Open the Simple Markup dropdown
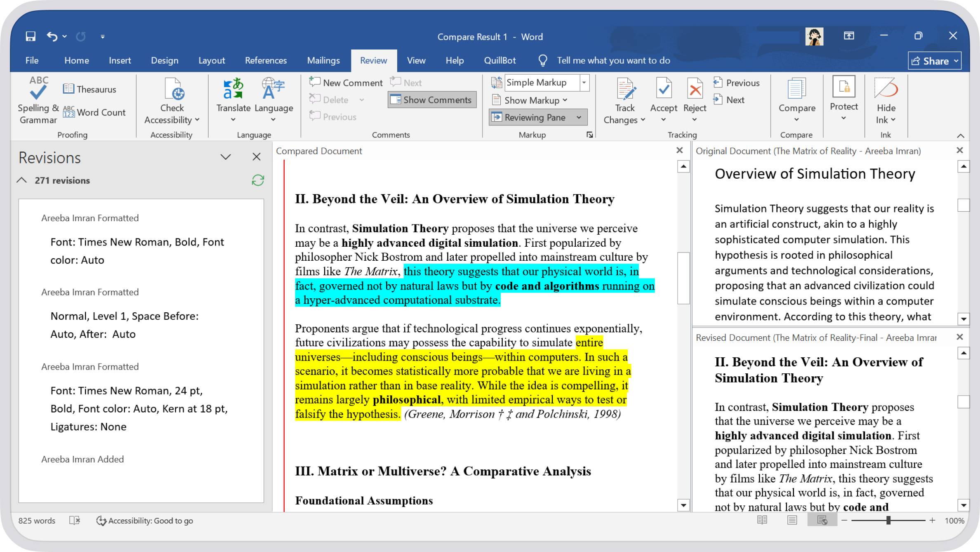The image size is (980, 552). pyautogui.click(x=584, y=83)
